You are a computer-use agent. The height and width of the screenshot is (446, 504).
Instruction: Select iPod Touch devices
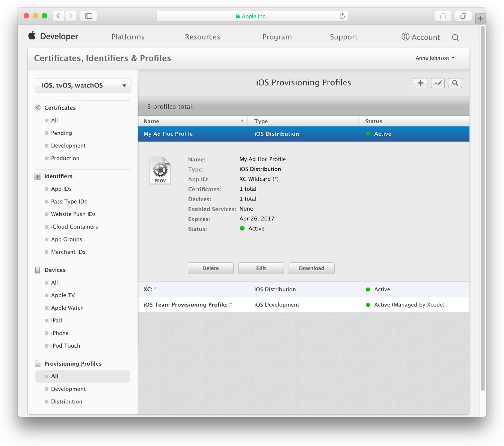[x=65, y=346]
